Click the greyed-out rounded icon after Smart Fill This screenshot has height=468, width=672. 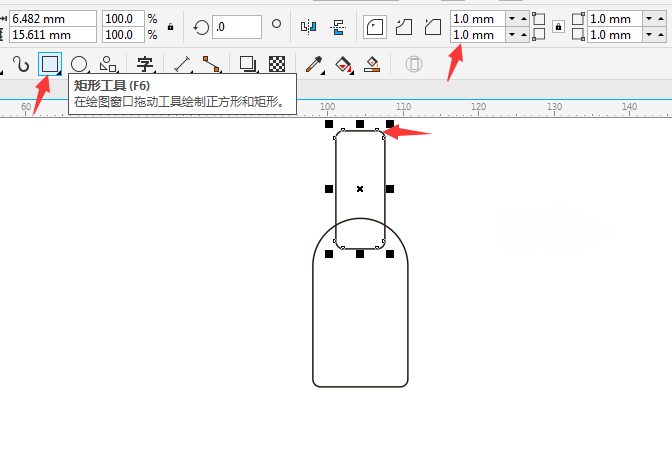coord(414,64)
